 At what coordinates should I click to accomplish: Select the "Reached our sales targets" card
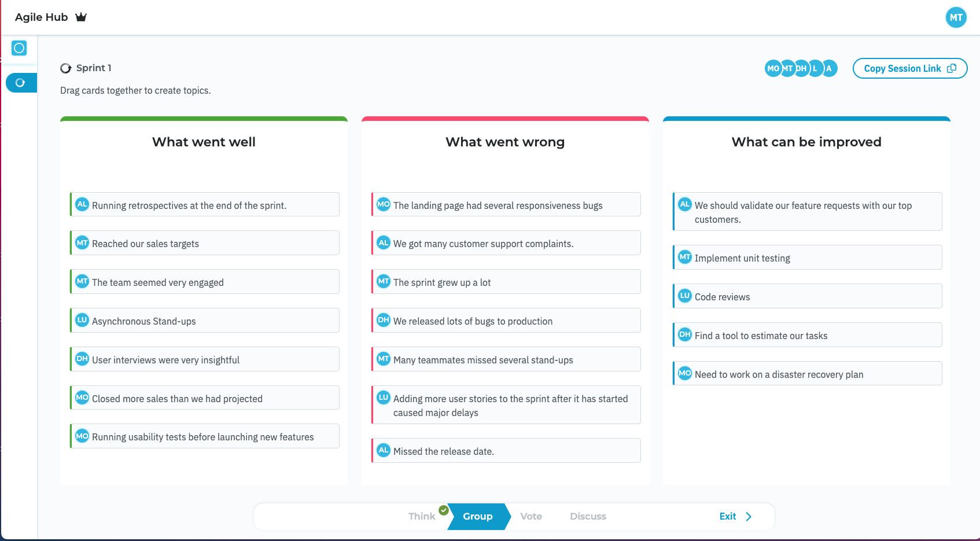(x=204, y=243)
